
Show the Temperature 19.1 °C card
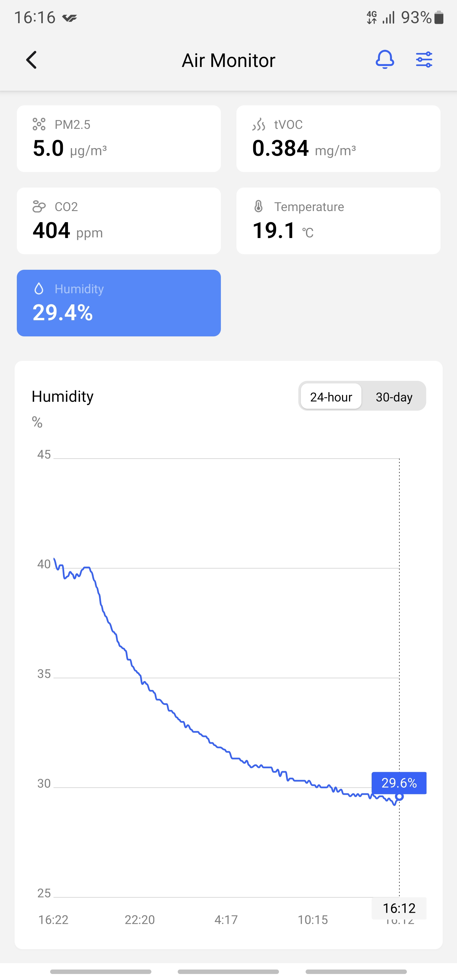[338, 221]
